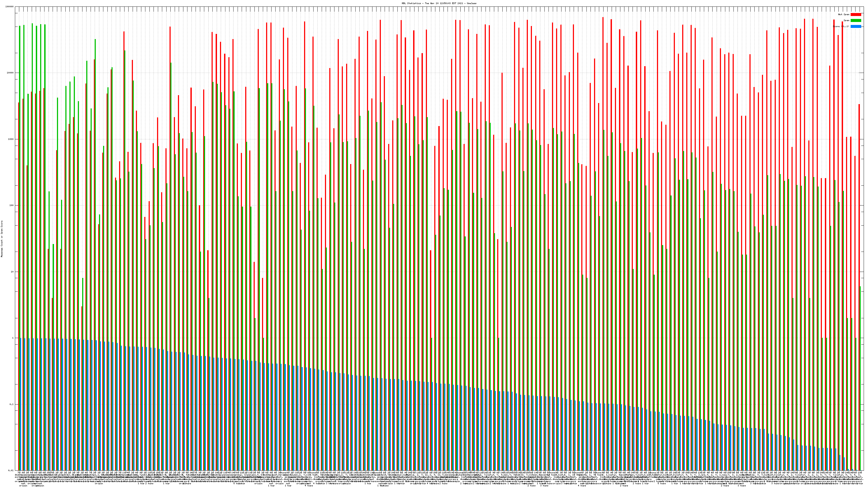The height and width of the screenshot is (488, 868).
Task: Click the 100000 y-axis label
Action: (10, 7)
